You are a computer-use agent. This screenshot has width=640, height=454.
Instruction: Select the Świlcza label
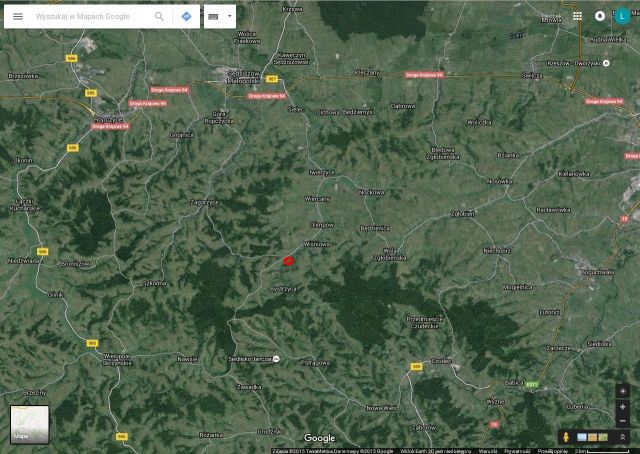click(x=532, y=75)
